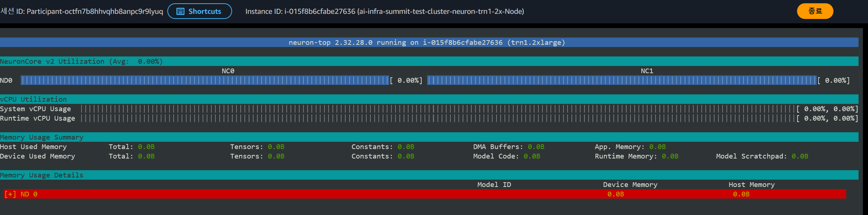
Task: Select the NeuronCore v2 Utilization heading
Action: pyautogui.click(x=81, y=62)
